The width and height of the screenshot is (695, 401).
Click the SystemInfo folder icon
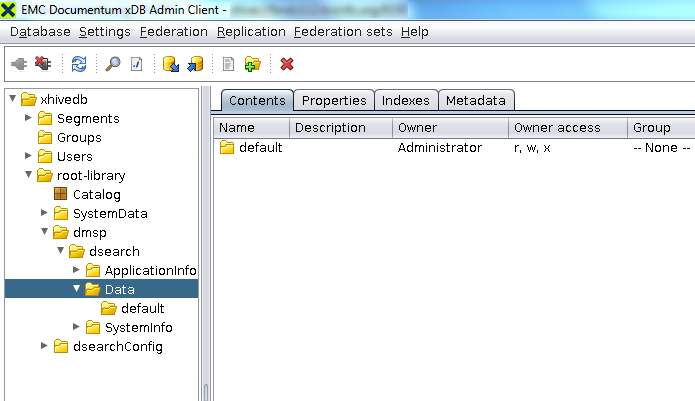tap(93, 327)
